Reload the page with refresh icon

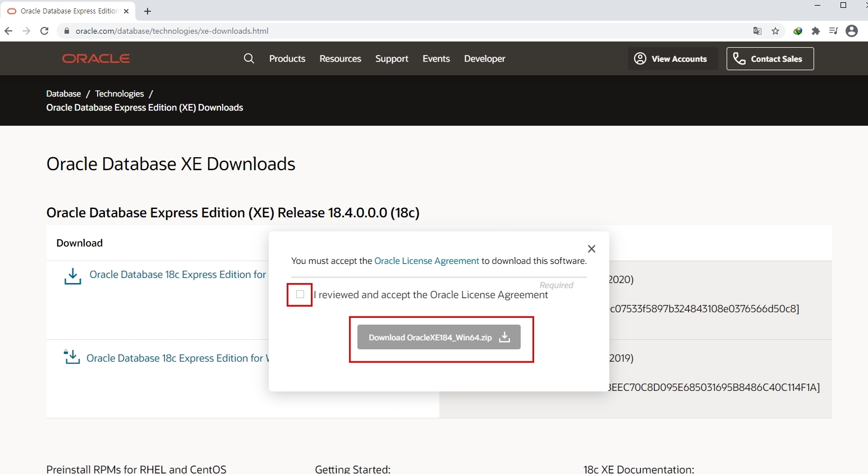(44, 31)
